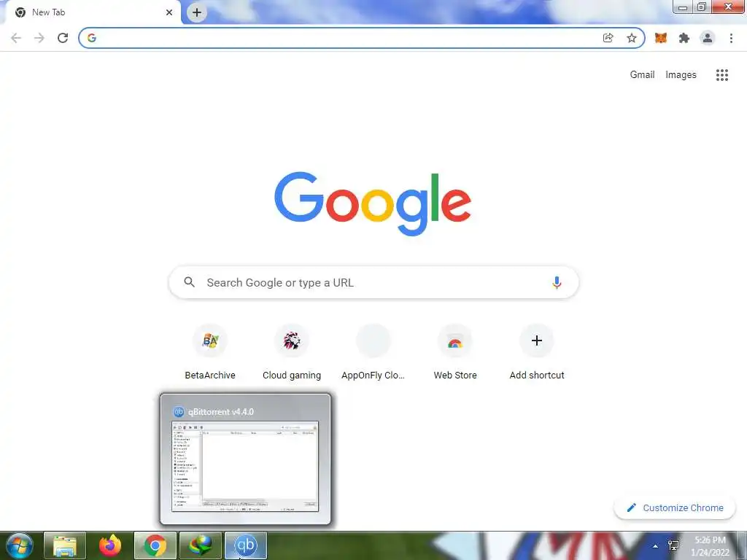Image resolution: width=747 pixels, height=560 pixels.
Task: Open the Google apps grid
Action: click(x=721, y=75)
